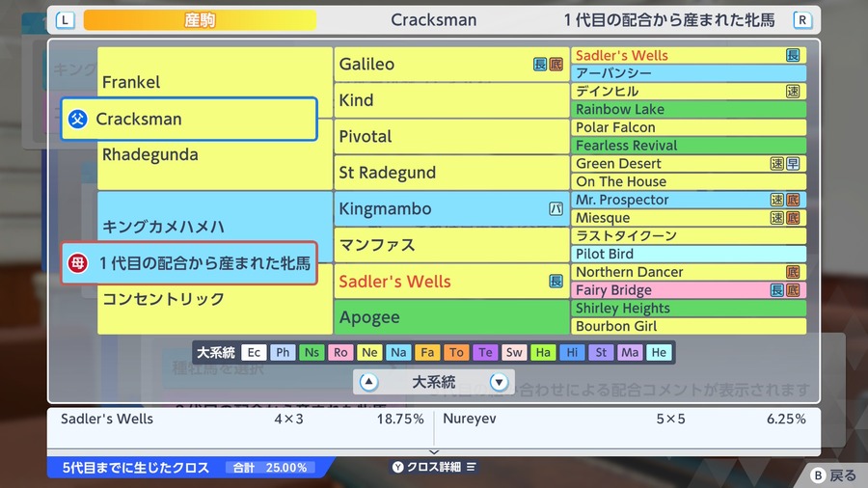Click the blue sire (父) icon beside Cracksman
Viewport: 868px width, 488px height.
(78, 119)
